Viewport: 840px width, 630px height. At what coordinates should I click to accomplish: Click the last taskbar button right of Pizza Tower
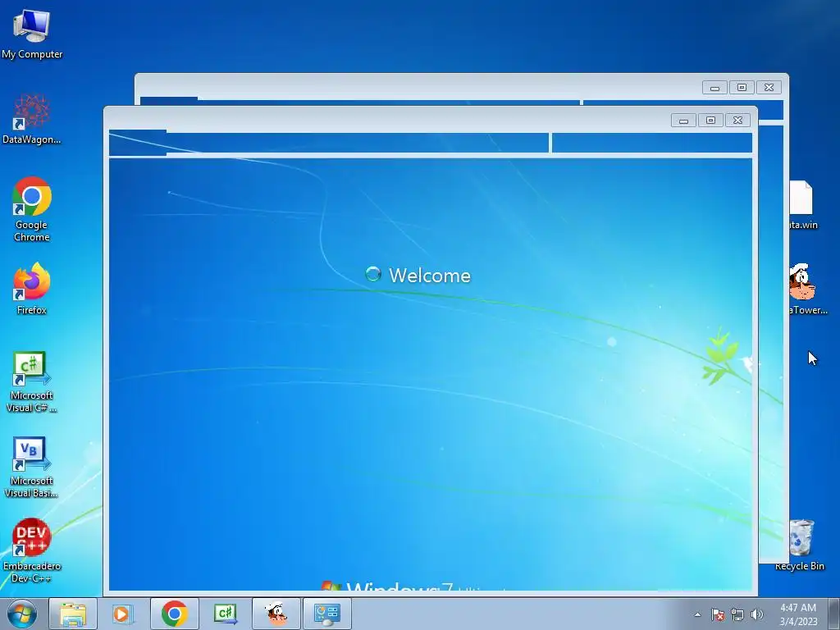coord(327,614)
